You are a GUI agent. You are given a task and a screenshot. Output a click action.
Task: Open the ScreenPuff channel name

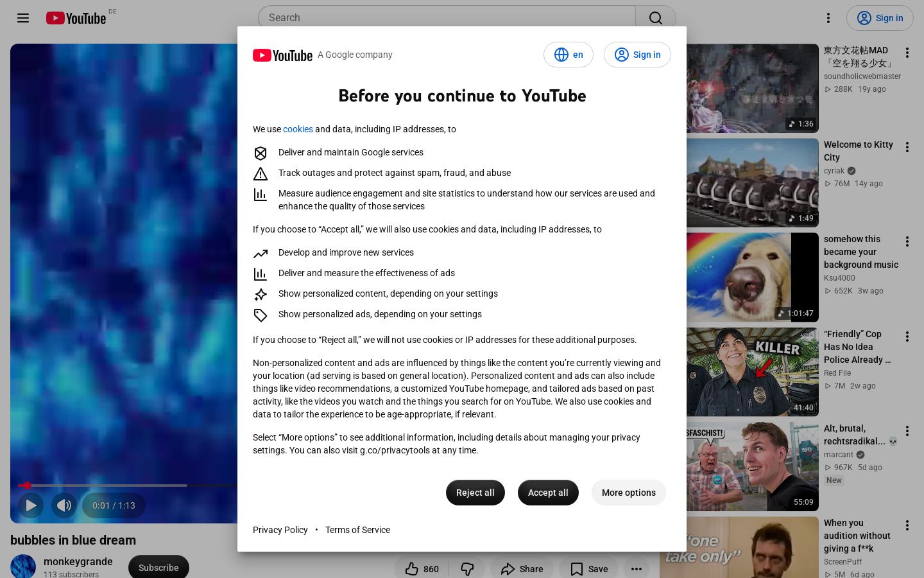pyautogui.click(x=843, y=562)
